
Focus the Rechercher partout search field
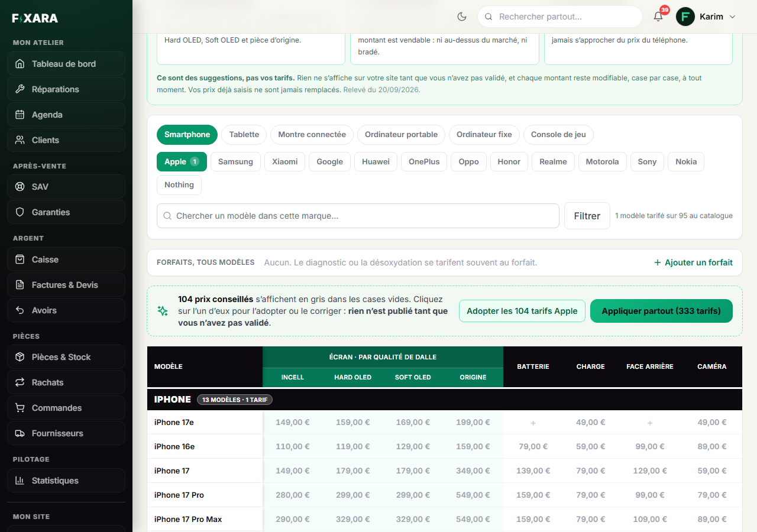point(560,17)
